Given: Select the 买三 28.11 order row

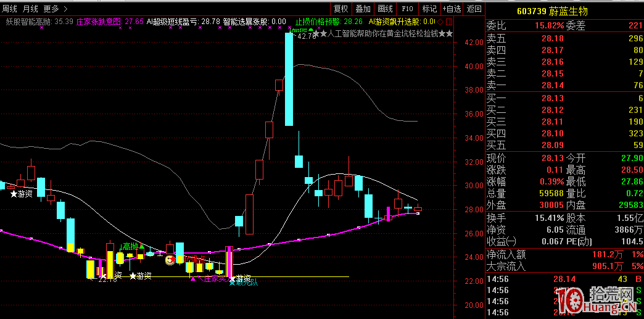Looking at the screenshot, I should [x=564, y=122].
